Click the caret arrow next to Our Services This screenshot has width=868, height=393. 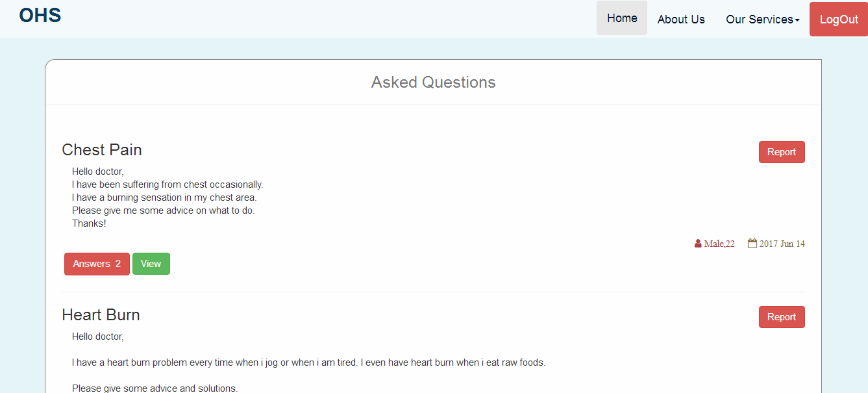pos(797,20)
